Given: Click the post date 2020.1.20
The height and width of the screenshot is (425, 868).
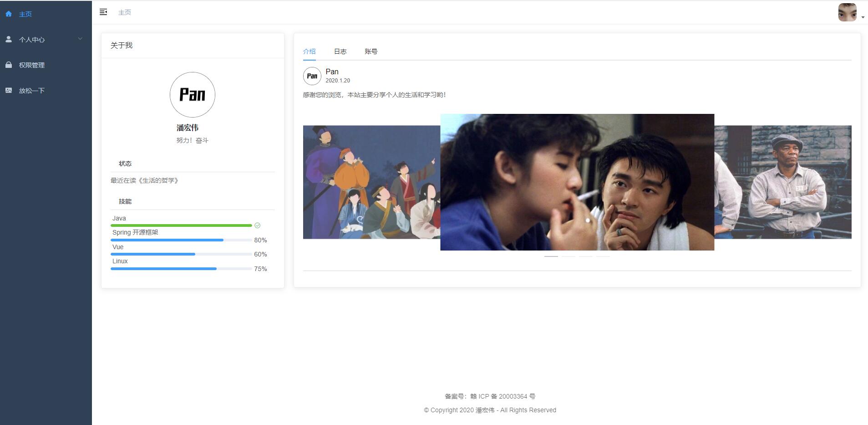Looking at the screenshot, I should click(338, 81).
